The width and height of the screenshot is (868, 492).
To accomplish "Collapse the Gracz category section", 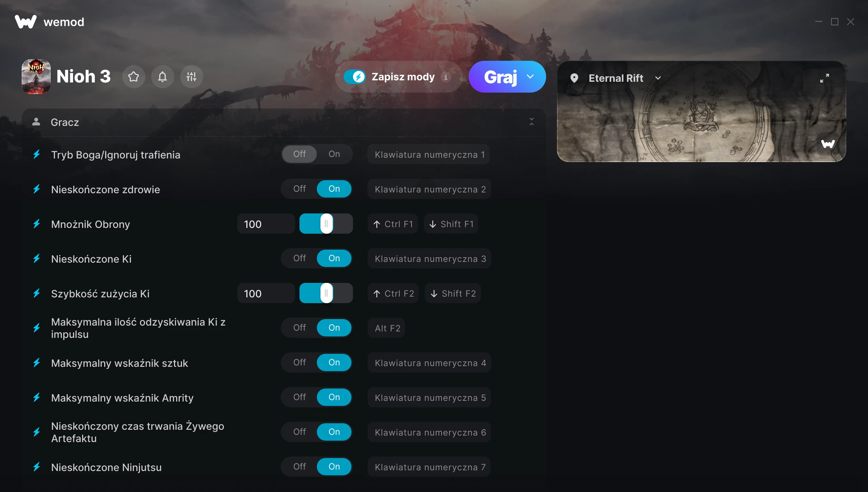I will [x=531, y=122].
